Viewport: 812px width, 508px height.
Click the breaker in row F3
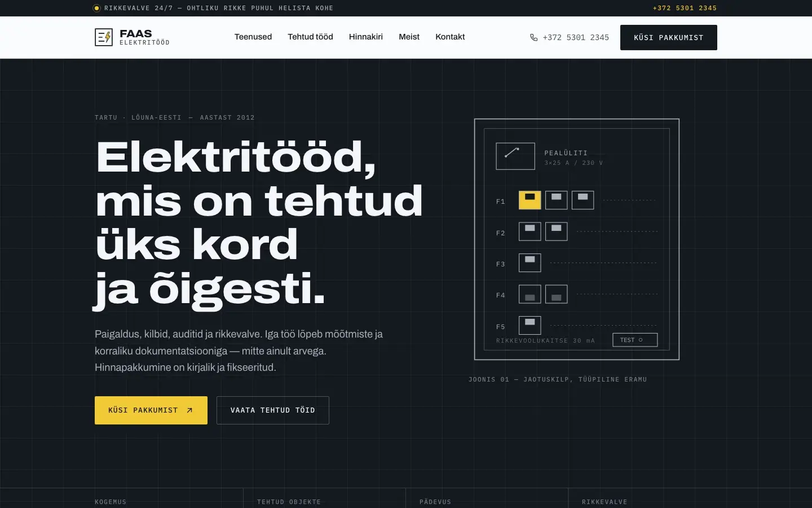click(x=530, y=262)
